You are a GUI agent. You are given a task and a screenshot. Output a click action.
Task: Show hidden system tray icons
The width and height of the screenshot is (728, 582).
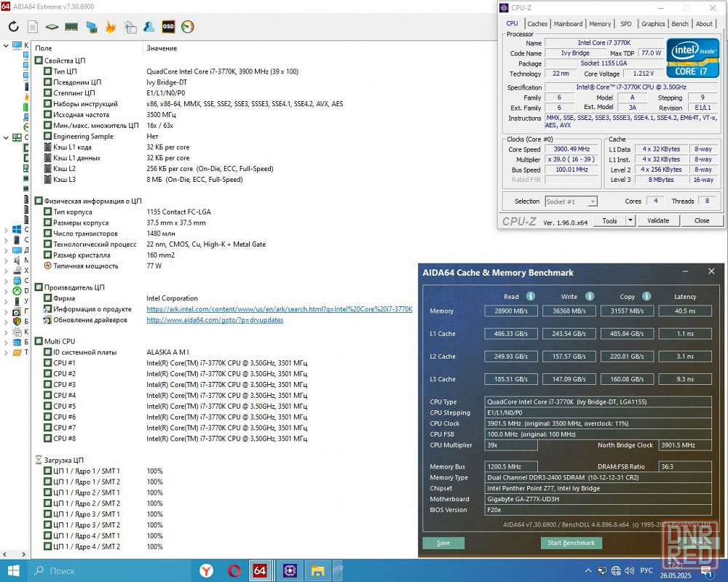click(588, 570)
